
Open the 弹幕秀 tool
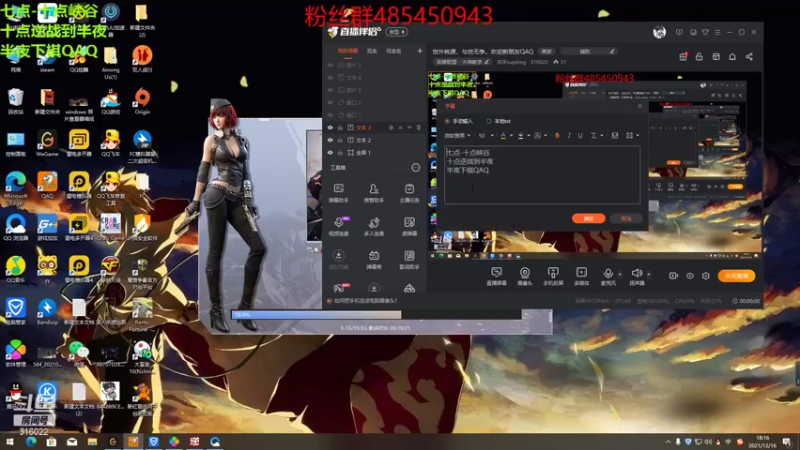(x=373, y=259)
